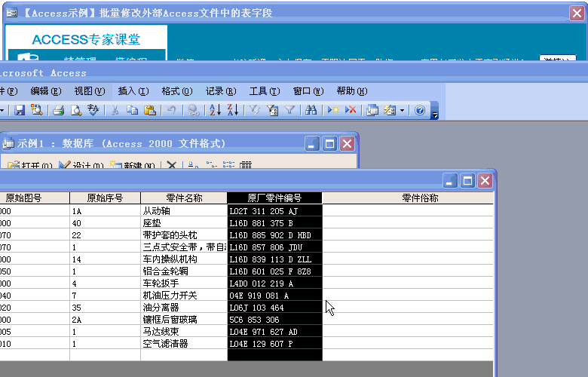
Task: Sort ascending with the A-Z icon
Action: coord(216,110)
